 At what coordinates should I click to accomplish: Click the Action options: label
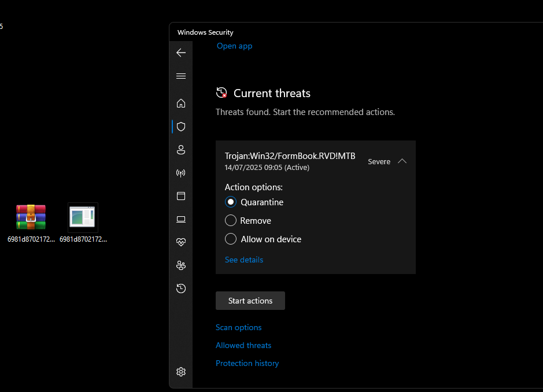click(x=253, y=187)
